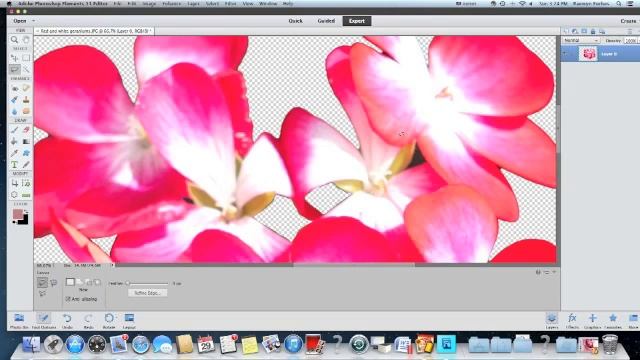640x360 pixels.
Task: Choose Intersect with selection mode
Action: tap(98, 282)
